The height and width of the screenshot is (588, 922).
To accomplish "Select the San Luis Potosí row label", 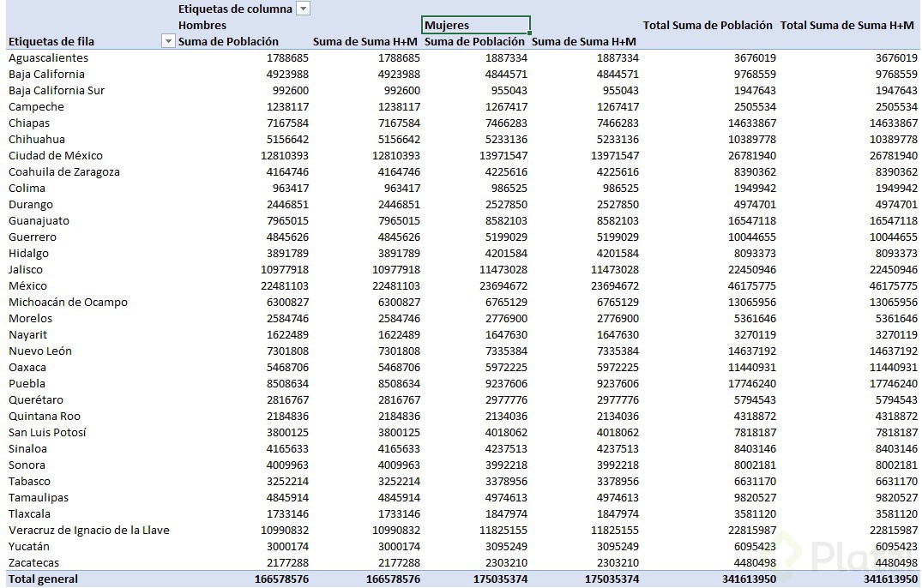I will (x=47, y=432).
